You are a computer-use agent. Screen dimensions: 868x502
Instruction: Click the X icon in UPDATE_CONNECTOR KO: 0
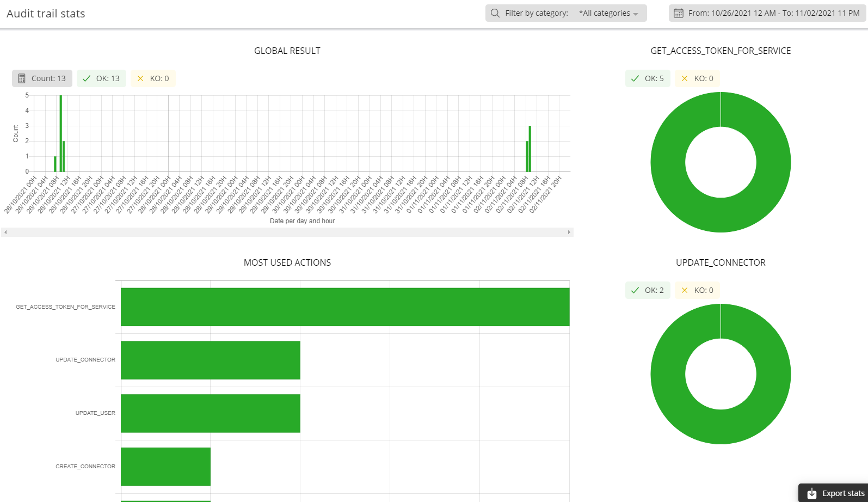coord(685,290)
